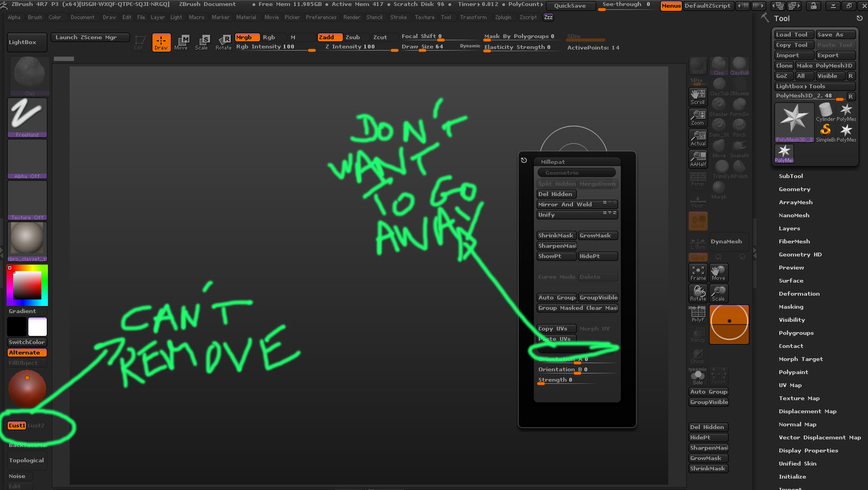Activate the Move transform icon

click(181, 42)
